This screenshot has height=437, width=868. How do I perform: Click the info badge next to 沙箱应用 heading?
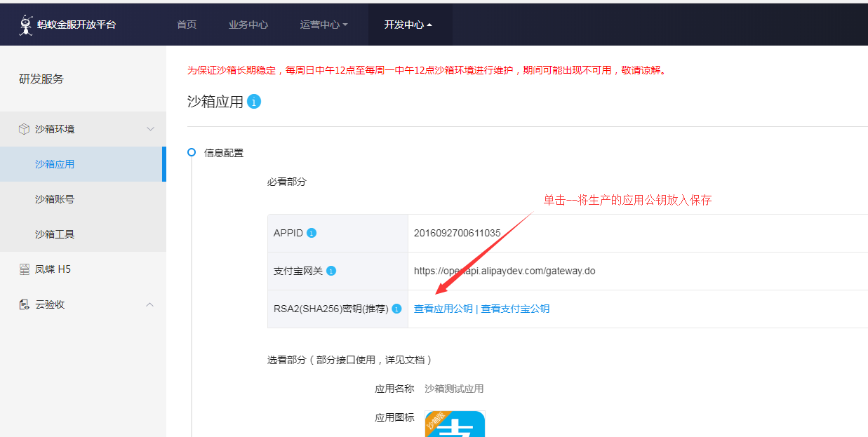coord(254,102)
